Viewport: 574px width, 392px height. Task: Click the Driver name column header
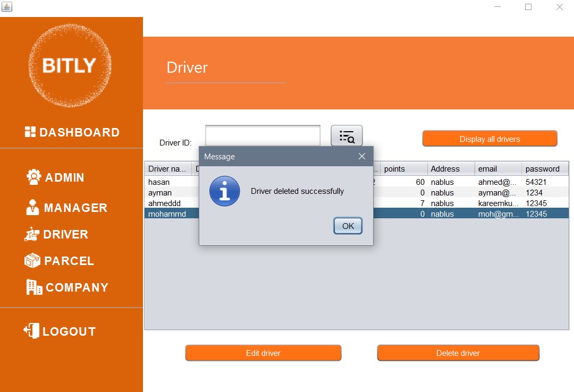(x=168, y=169)
